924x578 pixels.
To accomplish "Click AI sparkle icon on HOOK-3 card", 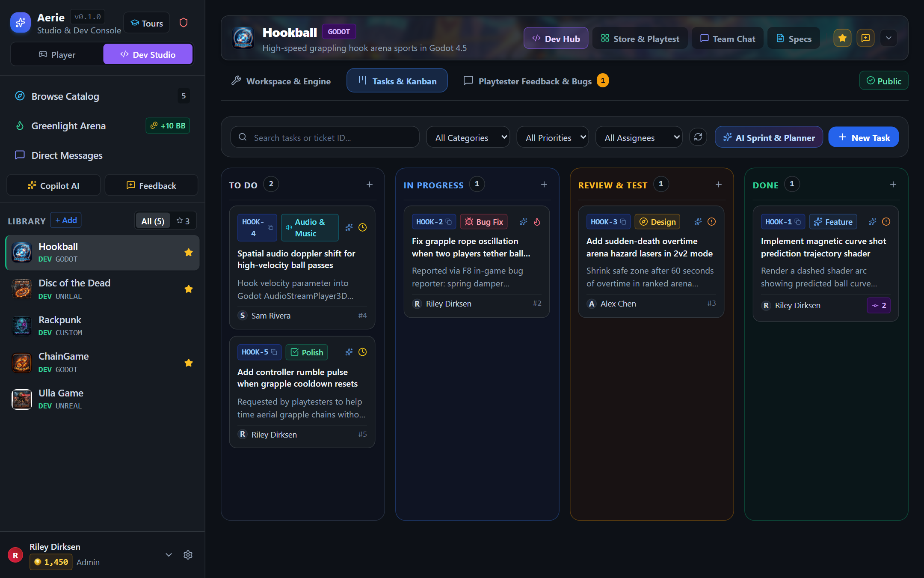I will 698,222.
